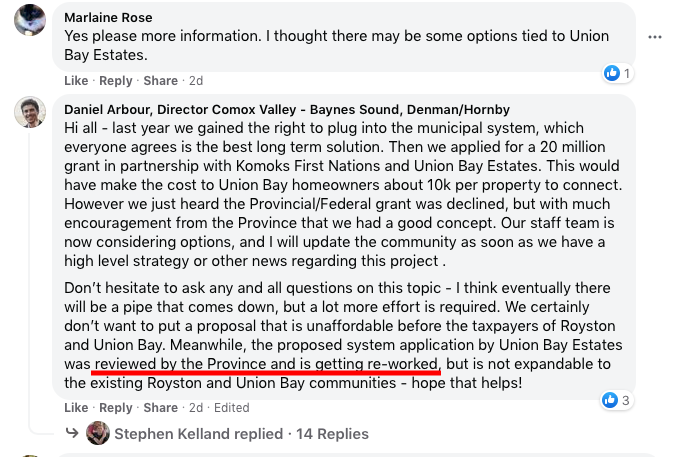Viewport: 675px width, 457px height.
Task: Click the reply arrow beside Stephen Kelland
Action: [x=72, y=433]
